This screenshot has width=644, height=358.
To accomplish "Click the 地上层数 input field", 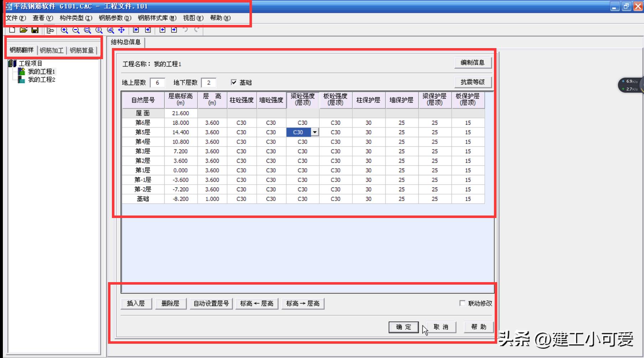I will [x=157, y=83].
